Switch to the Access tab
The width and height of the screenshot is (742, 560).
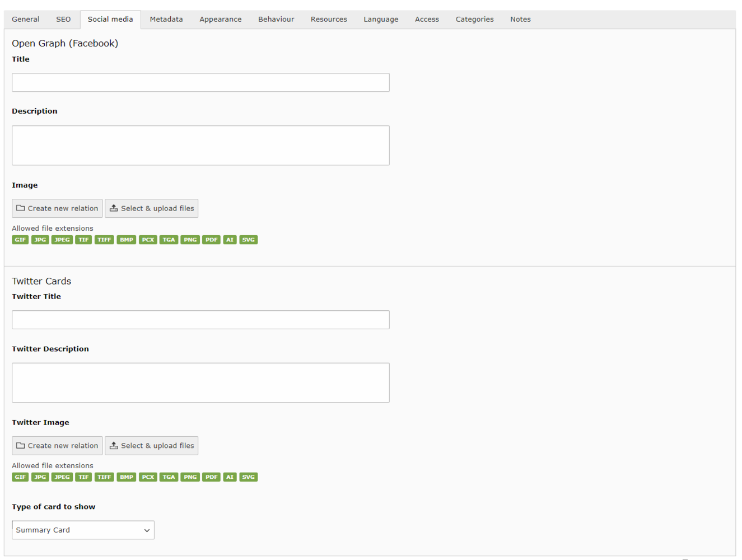(x=427, y=20)
